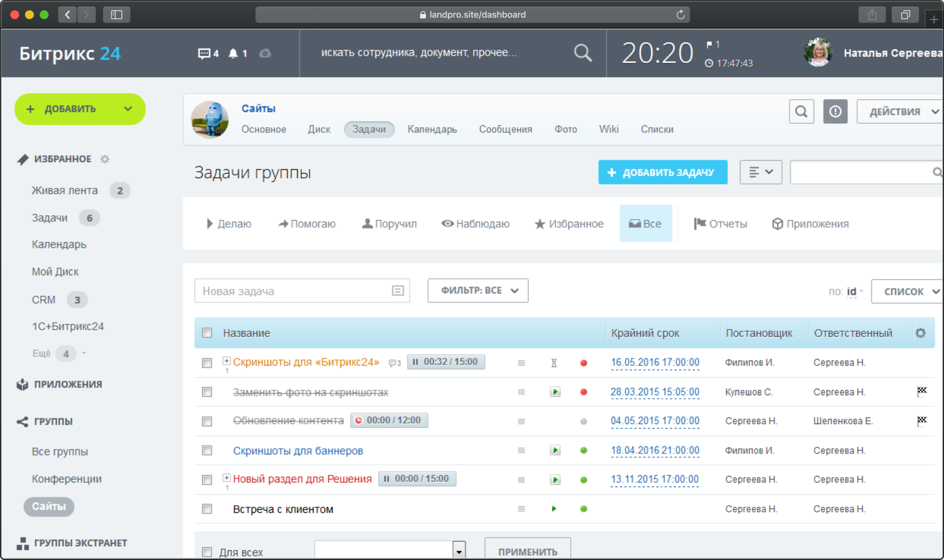Open the favorites settings gear icon
The height and width of the screenshot is (560, 944).
tap(105, 159)
